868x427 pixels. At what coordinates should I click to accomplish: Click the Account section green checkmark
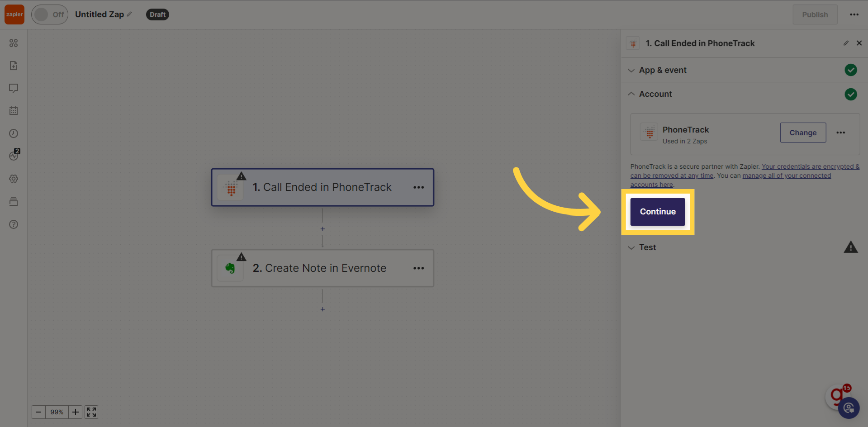850,94
